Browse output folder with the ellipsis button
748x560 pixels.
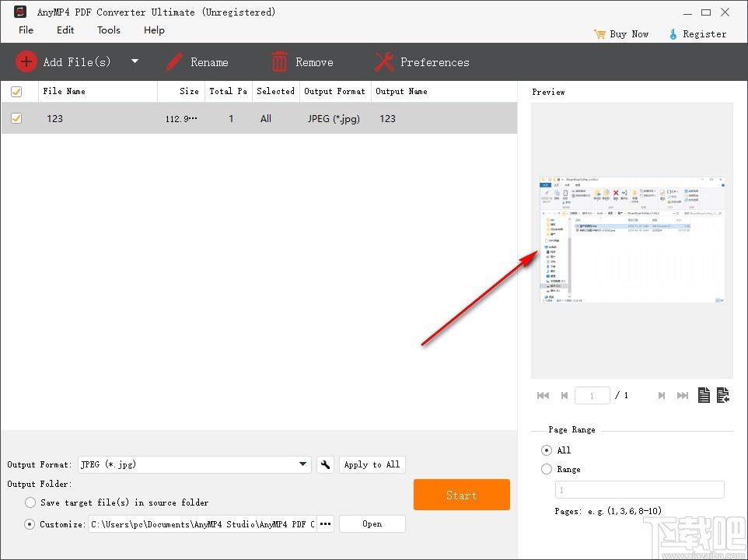(325, 523)
